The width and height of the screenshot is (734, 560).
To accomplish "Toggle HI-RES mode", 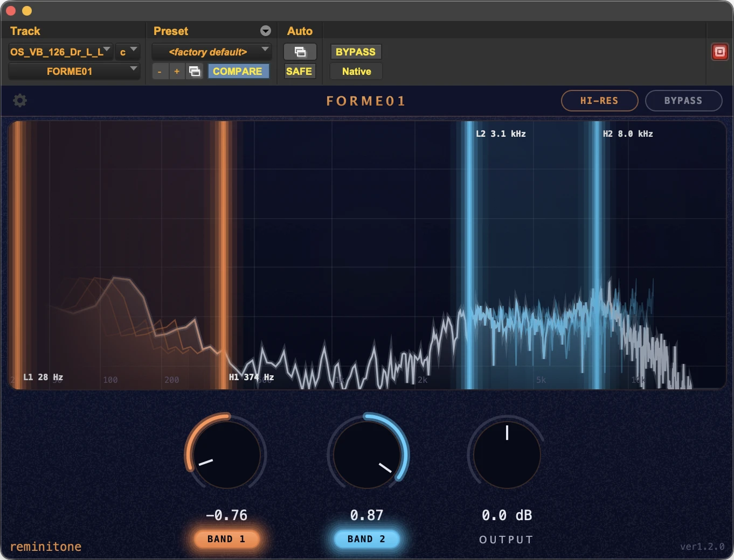I will coord(599,101).
